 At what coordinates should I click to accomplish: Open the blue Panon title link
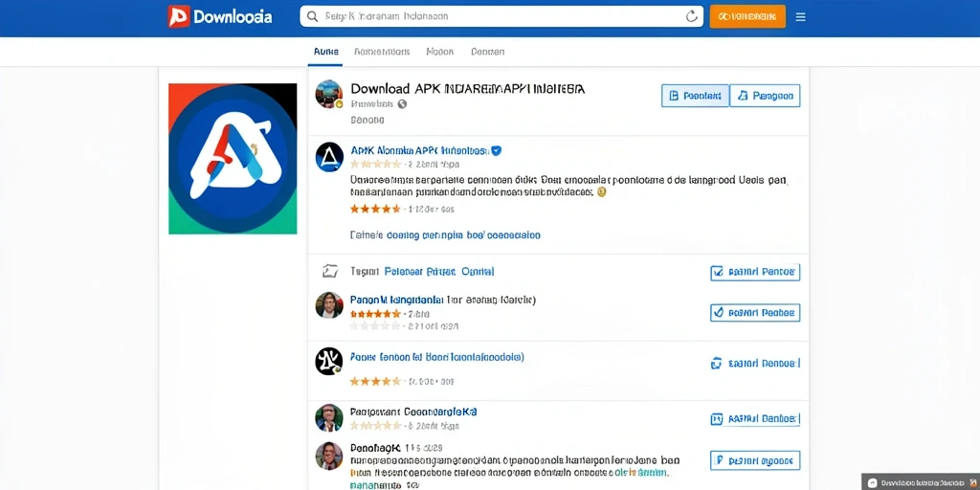coord(397,300)
